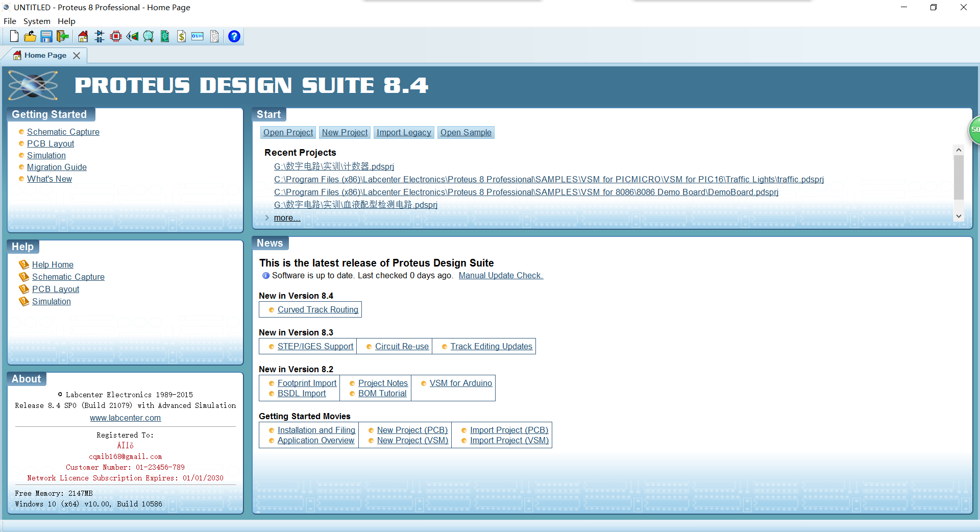Launch the 3D Visualizer toolbar icon

pos(132,36)
